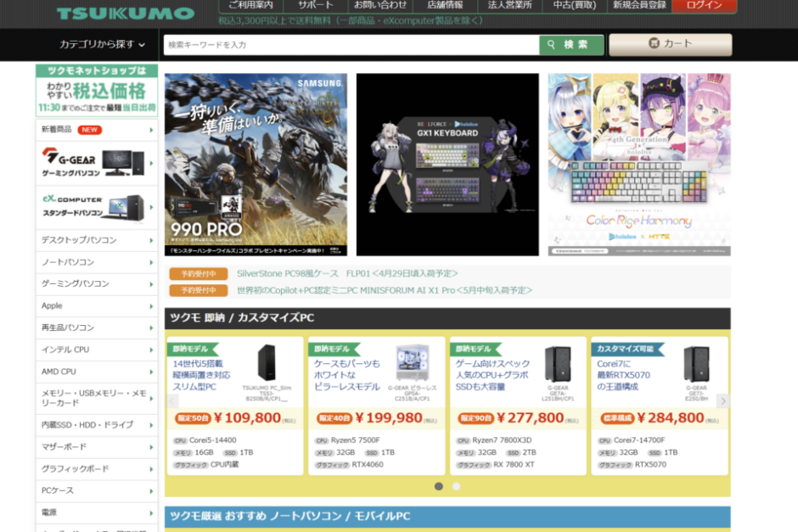Select the first carousel page dot
The height and width of the screenshot is (532, 798).
click(x=439, y=486)
